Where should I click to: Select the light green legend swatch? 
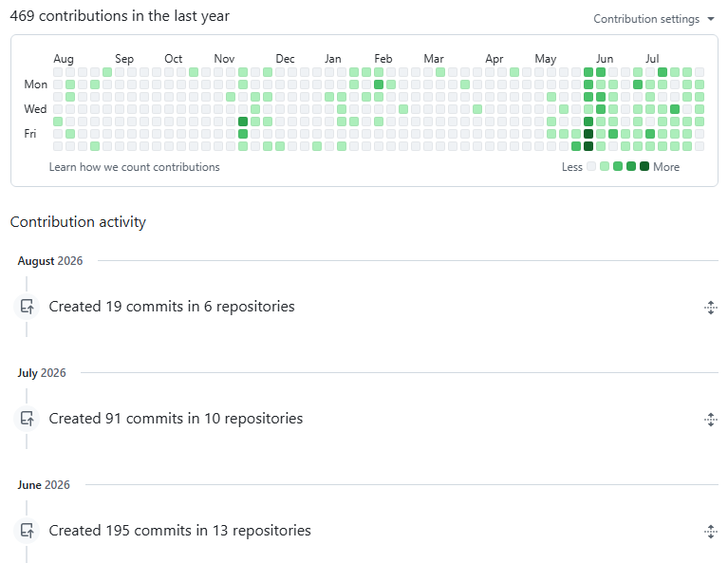pyautogui.click(x=604, y=166)
